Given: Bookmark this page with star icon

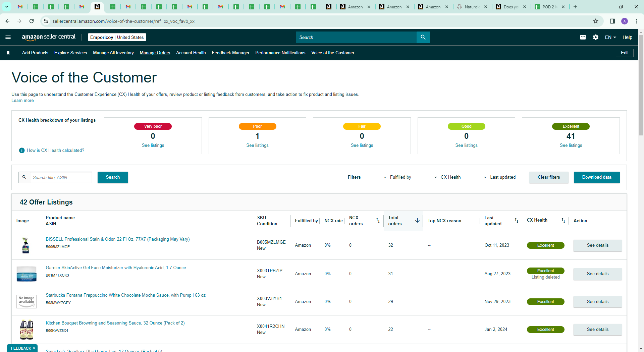Looking at the screenshot, I should click(596, 21).
